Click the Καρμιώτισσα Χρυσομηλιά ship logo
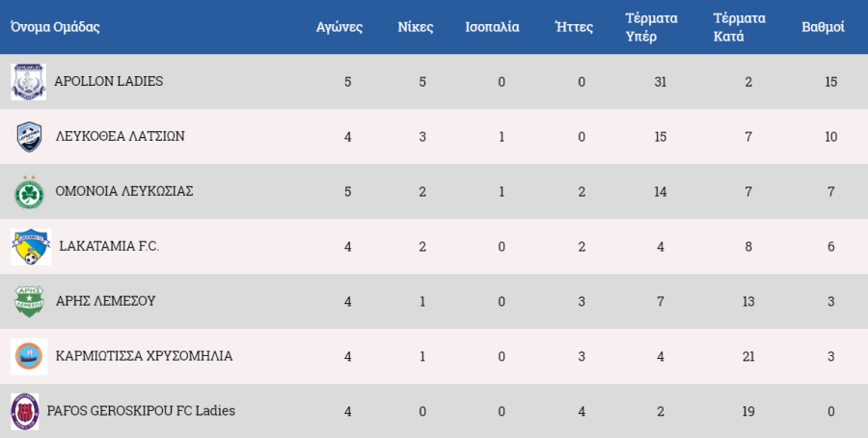 pyautogui.click(x=29, y=356)
